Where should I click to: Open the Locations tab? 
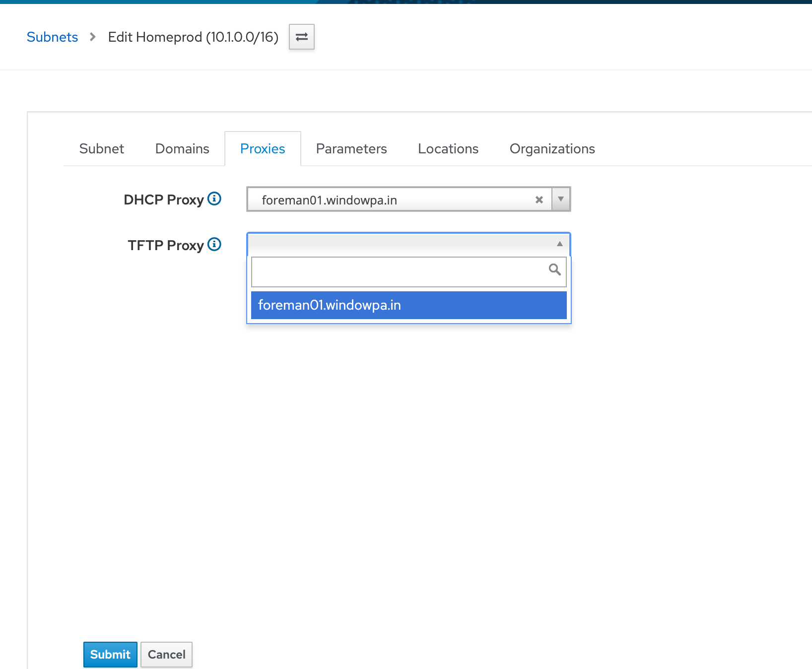pyautogui.click(x=448, y=149)
